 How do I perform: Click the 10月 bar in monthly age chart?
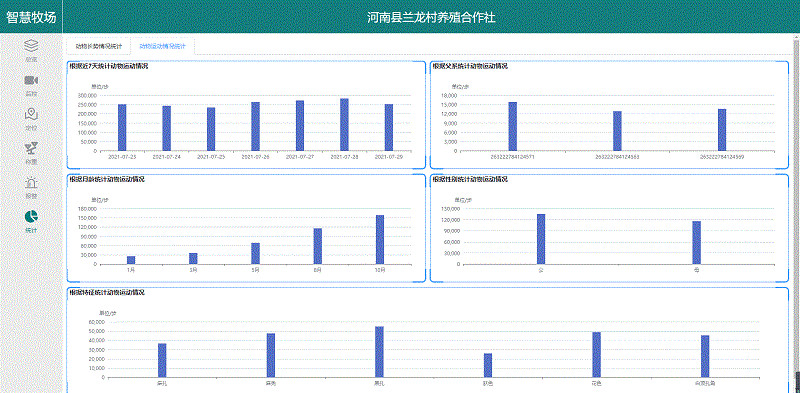[x=380, y=239]
